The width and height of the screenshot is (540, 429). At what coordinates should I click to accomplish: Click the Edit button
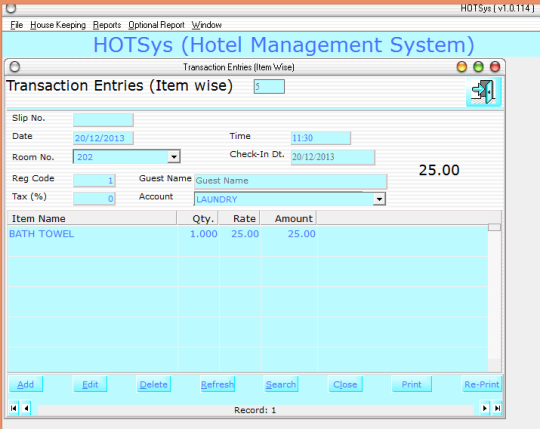[90, 384]
